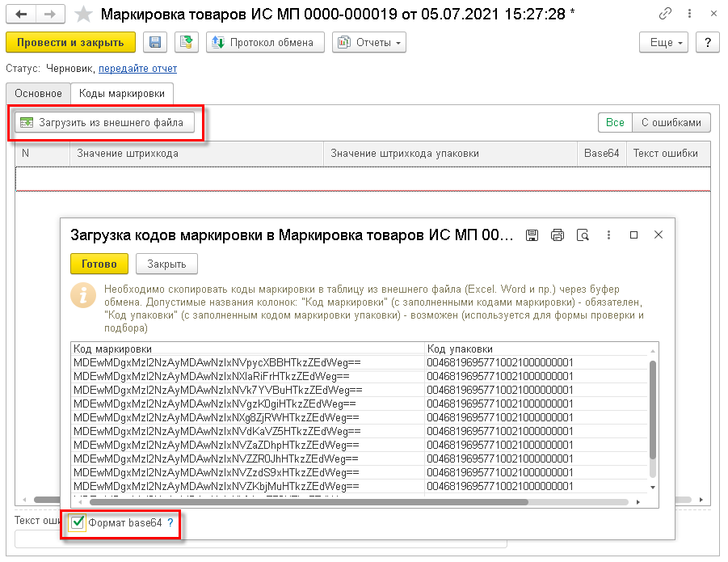Click main table scroll-left arrow
The width and height of the screenshot is (728, 562).
pos(24,500)
